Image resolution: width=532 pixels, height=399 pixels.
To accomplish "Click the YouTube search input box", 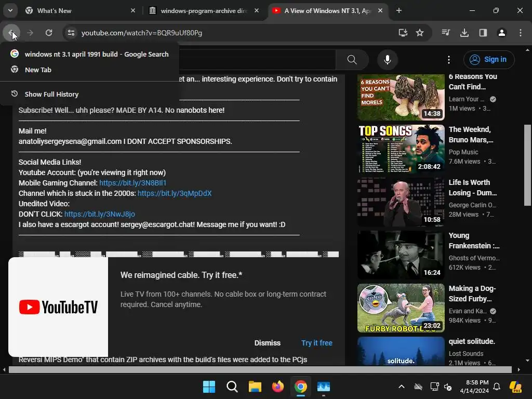I will (257, 60).
